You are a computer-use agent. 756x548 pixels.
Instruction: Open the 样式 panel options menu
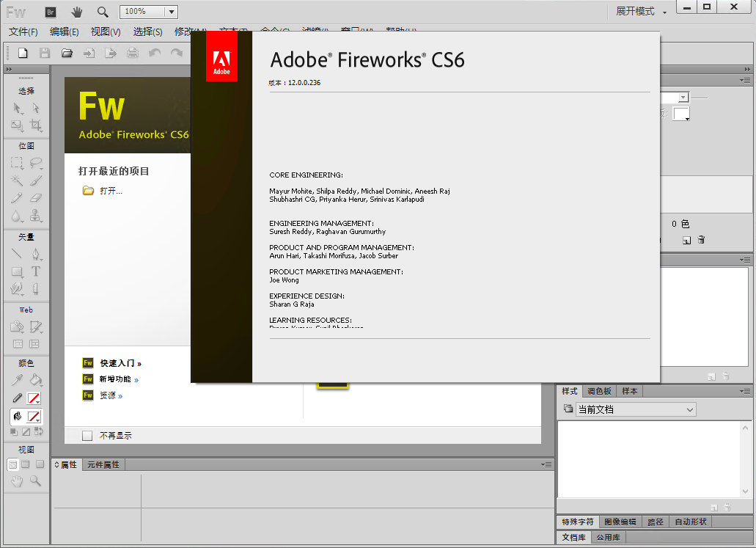pos(745,391)
